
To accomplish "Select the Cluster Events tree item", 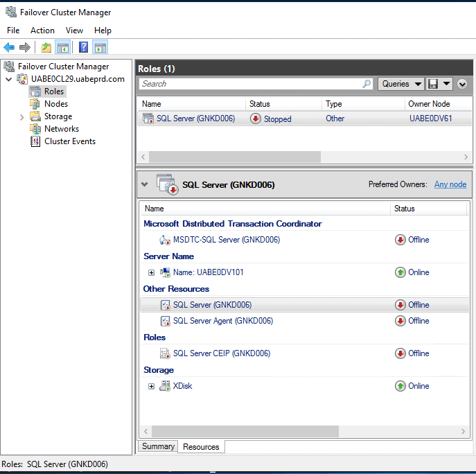I will [70, 141].
